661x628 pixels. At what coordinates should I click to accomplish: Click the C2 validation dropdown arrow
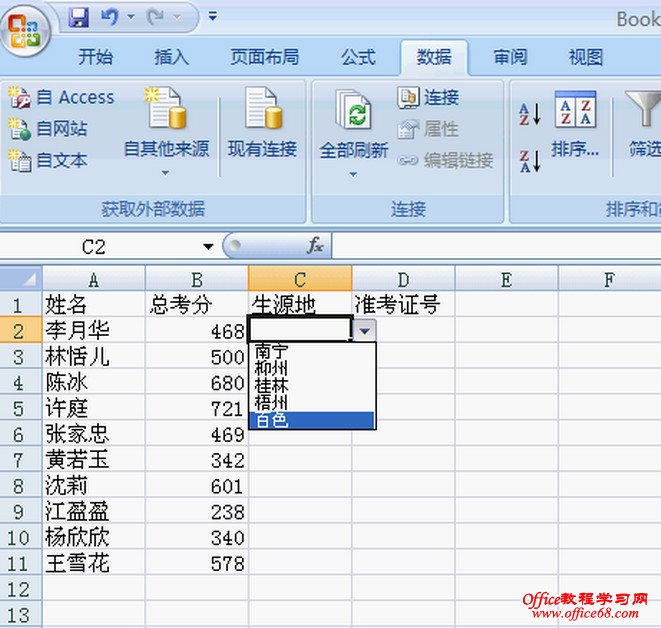(365, 330)
